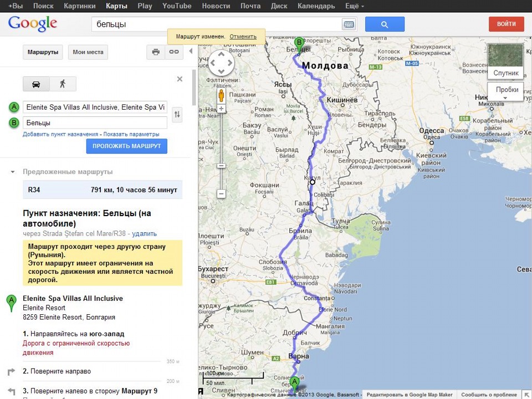Screen dimensions: 532x399
Task: Click the Маршруты button
Action: tap(43, 52)
